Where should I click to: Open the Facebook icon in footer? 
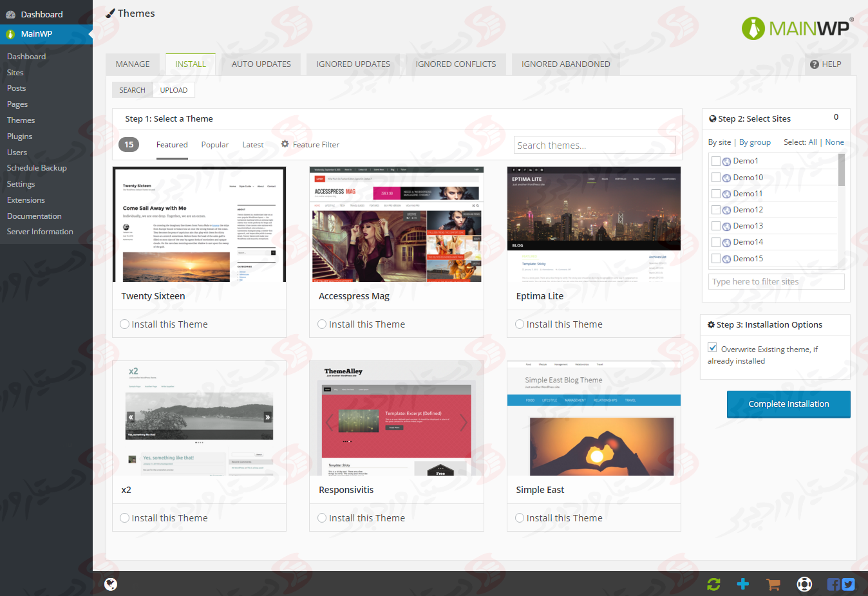tap(833, 584)
